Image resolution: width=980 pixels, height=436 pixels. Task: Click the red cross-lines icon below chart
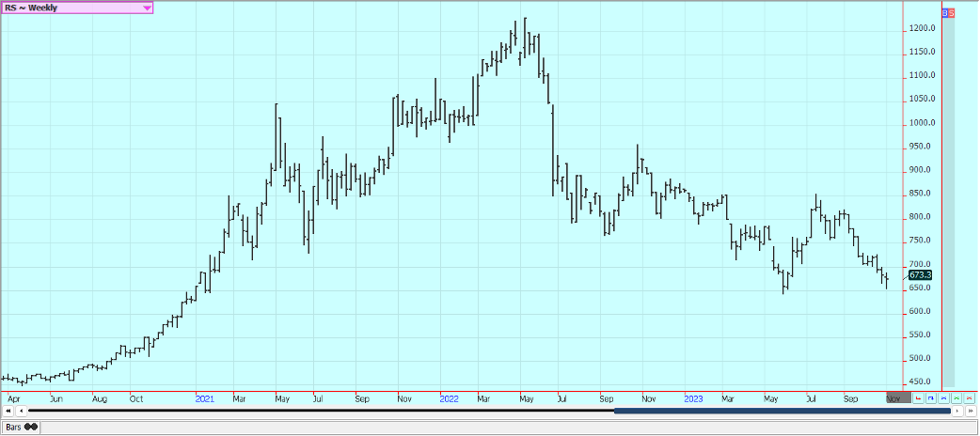point(969,398)
